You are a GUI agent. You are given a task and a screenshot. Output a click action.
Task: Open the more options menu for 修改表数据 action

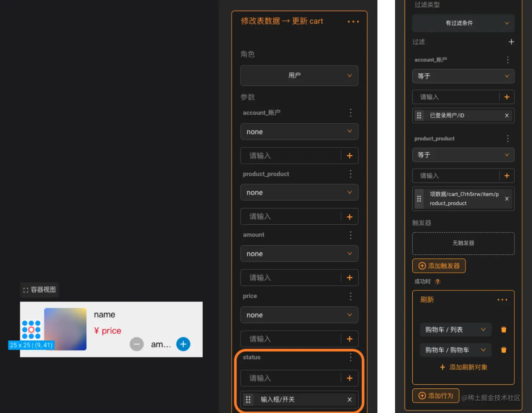coord(353,22)
